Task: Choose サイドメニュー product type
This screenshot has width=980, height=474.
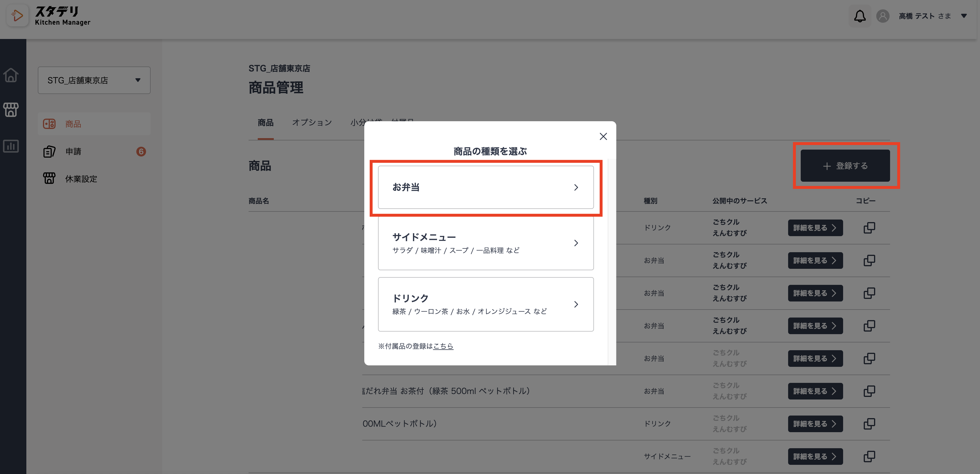Action: pos(485,243)
